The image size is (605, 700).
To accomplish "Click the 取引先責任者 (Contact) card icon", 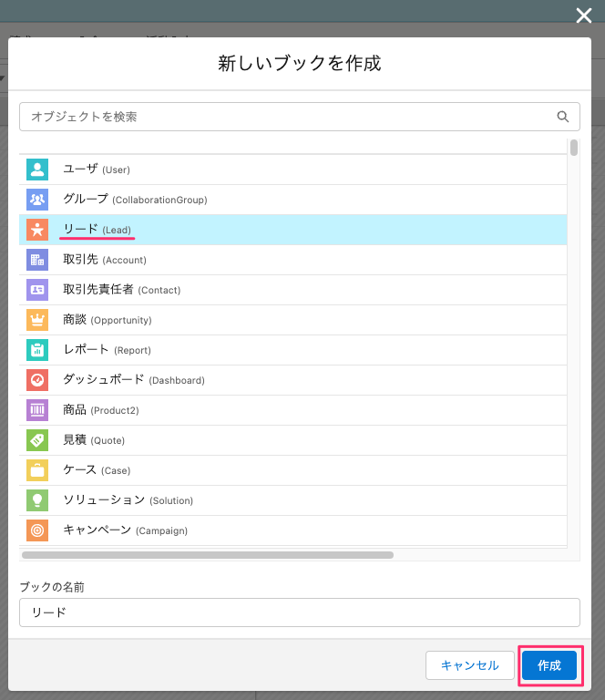I will coord(37,290).
